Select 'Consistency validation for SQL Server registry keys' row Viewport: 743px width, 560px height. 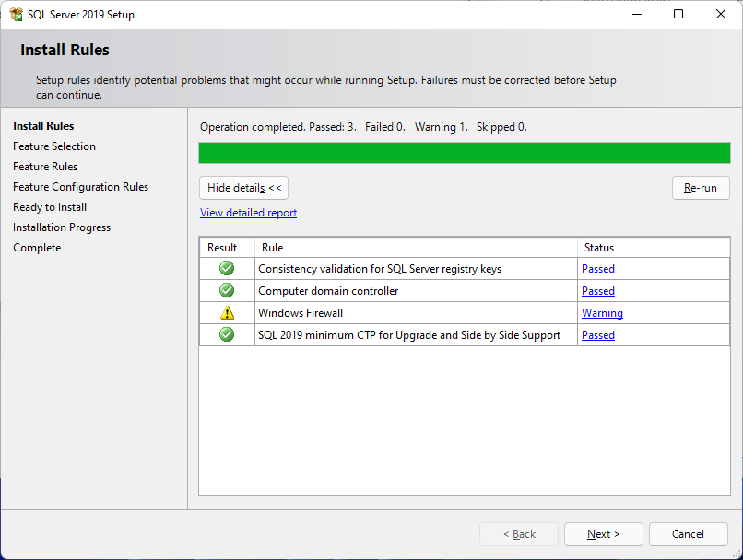[x=465, y=269]
